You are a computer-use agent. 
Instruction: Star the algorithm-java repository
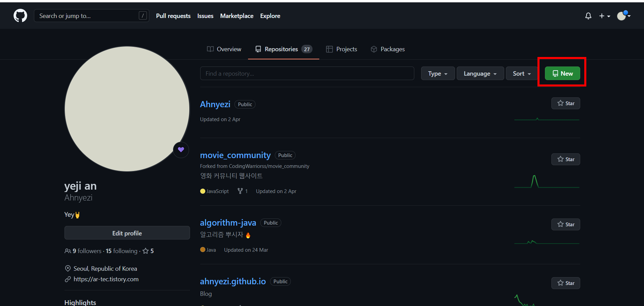coord(566,224)
